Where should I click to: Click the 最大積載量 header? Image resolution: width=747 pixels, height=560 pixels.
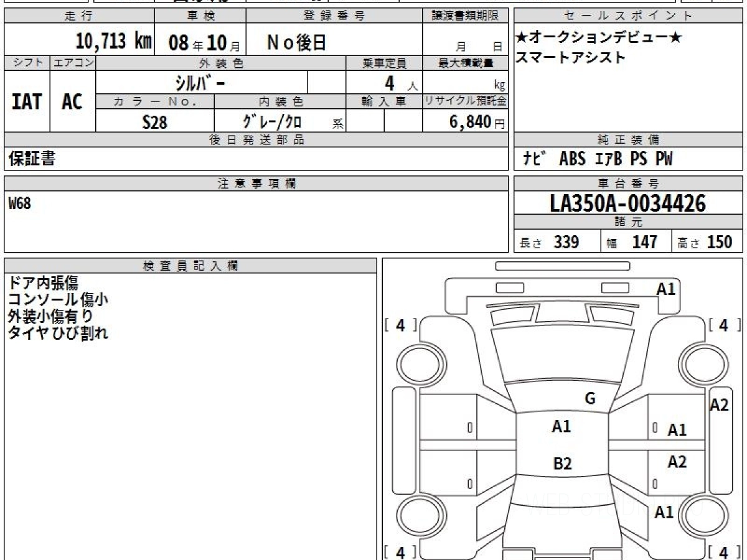(x=465, y=62)
